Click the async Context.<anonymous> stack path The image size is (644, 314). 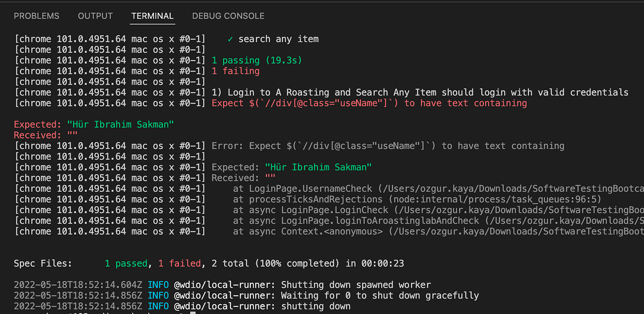(438, 231)
